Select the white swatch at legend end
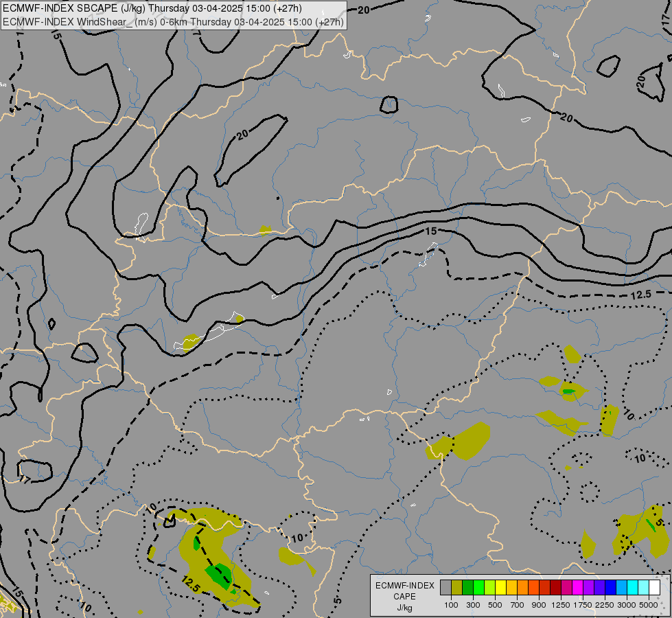Screen dimensions: 672x618 point(654,588)
